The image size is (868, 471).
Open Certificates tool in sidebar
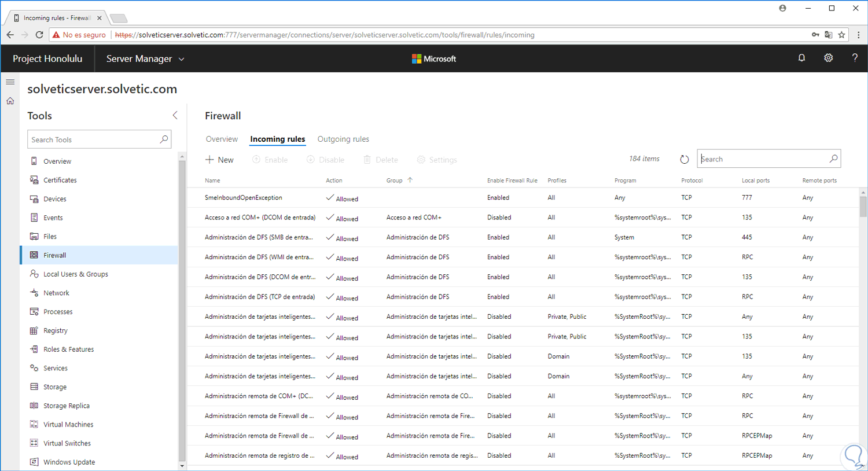point(60,180)
